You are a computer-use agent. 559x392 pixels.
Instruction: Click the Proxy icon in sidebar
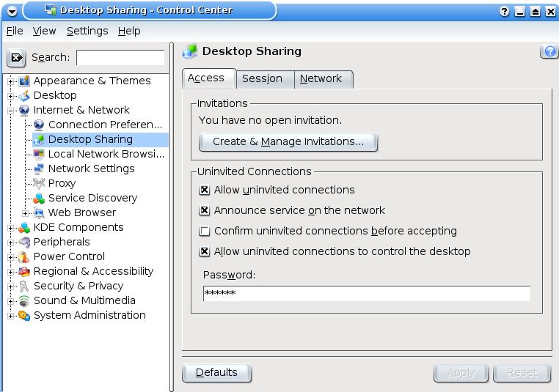[39, 183]
